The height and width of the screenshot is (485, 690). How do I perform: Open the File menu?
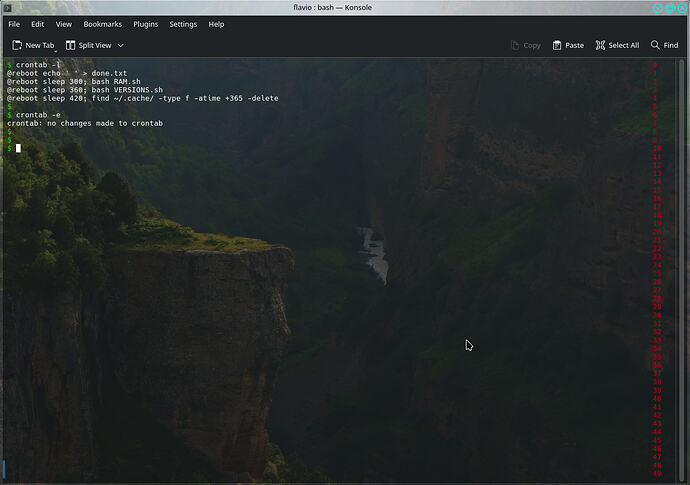pos(14,24)
